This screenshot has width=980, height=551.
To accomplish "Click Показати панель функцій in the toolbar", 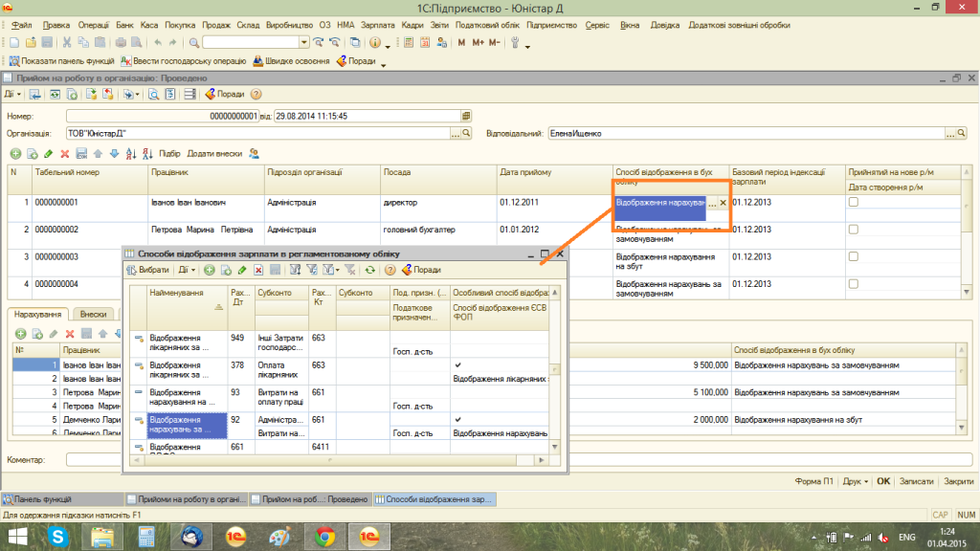I will point(62,61).
